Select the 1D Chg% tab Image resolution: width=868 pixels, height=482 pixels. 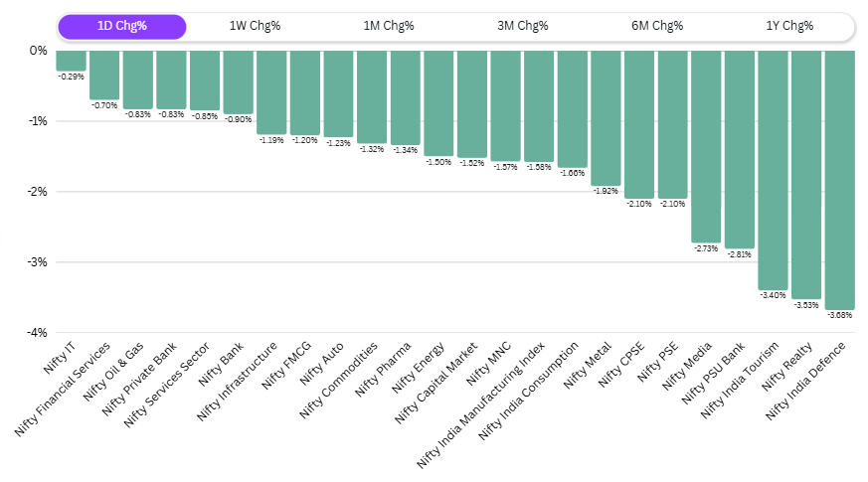[121, 26]
